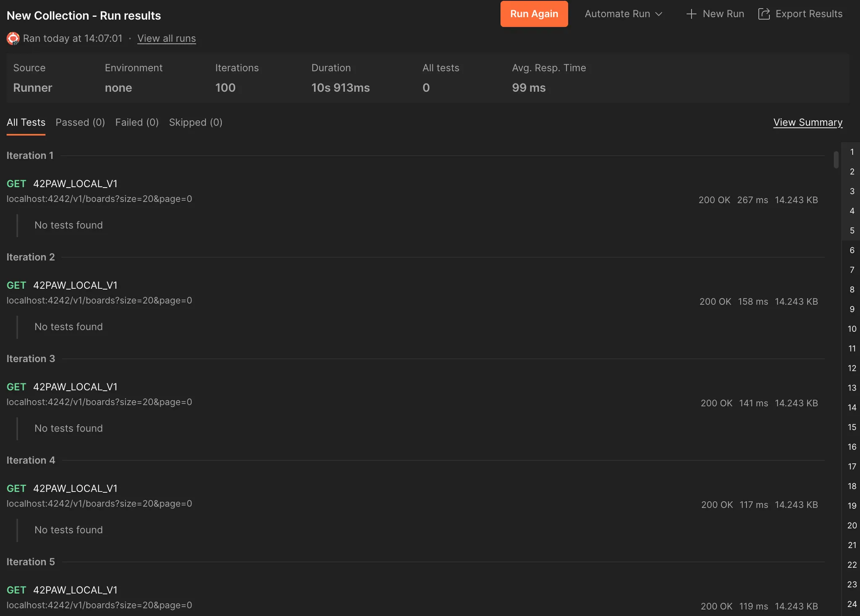
Task: Open the Iteration 1 GET 42PAW_LOCAL_V1 request
Action: [75, 184]
